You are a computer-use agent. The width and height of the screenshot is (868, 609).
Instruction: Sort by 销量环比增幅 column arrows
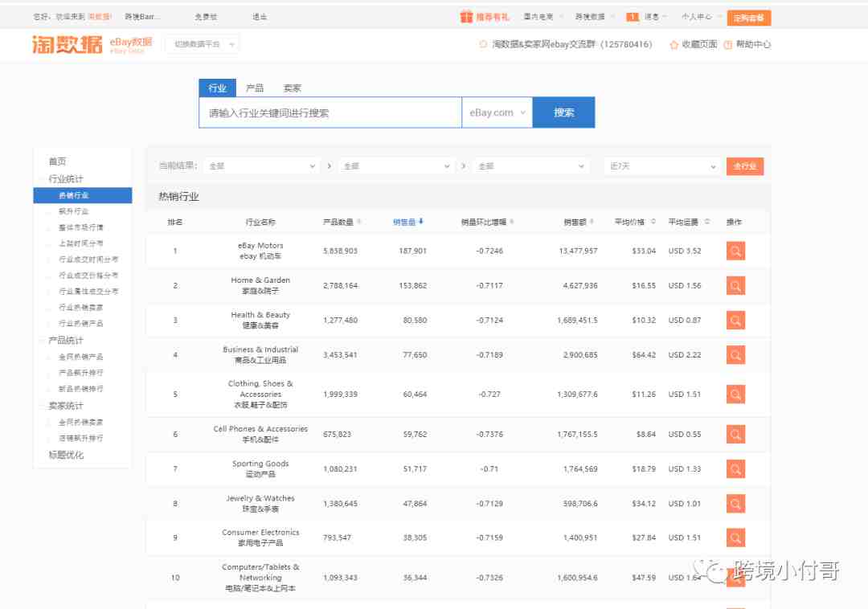pos(511,222)
